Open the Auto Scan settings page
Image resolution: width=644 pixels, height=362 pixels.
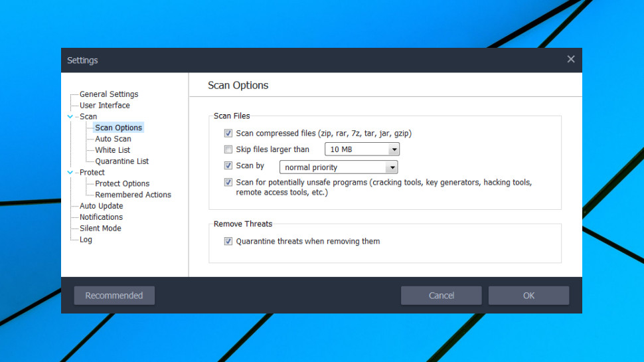coord(113,139)
